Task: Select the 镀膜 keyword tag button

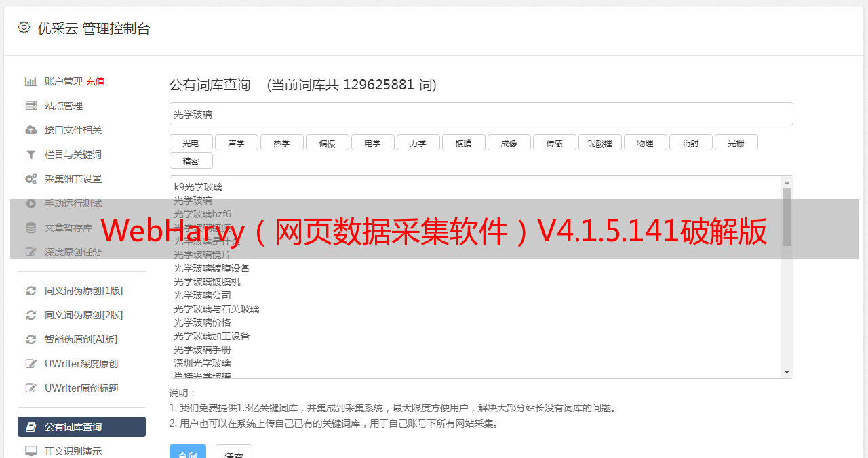Action: 464,143
